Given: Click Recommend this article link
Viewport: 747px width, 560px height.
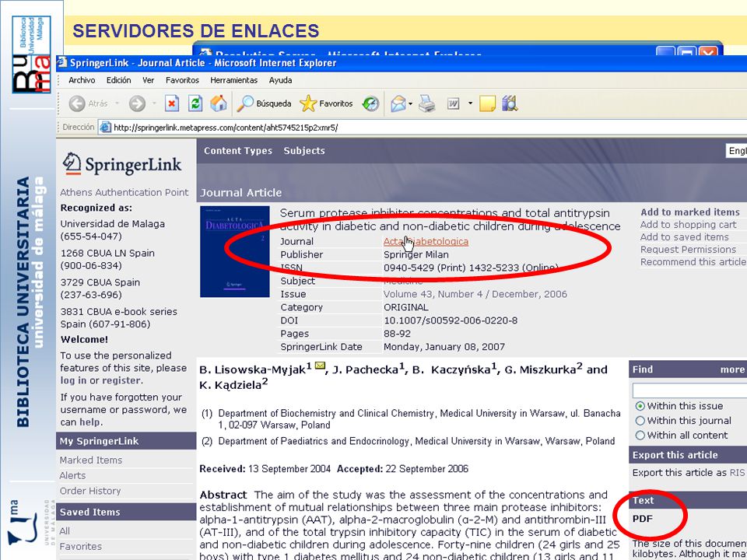Looking at the screenshot, I should (x=693, y=262).
